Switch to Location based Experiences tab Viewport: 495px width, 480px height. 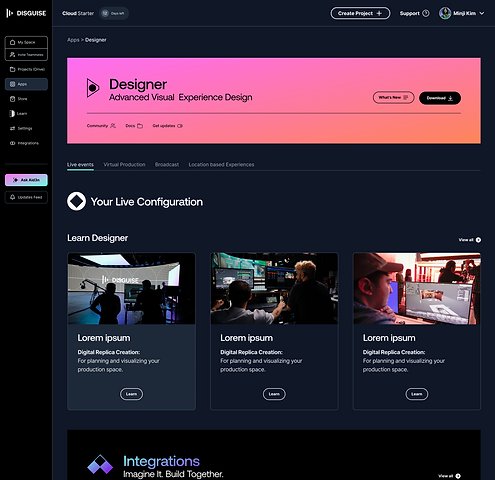coord(221,165)
